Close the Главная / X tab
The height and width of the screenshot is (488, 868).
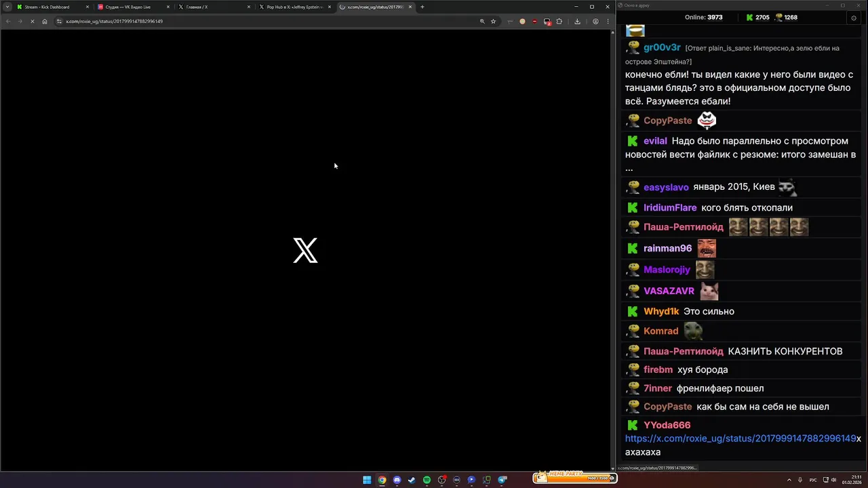[249, 7]
